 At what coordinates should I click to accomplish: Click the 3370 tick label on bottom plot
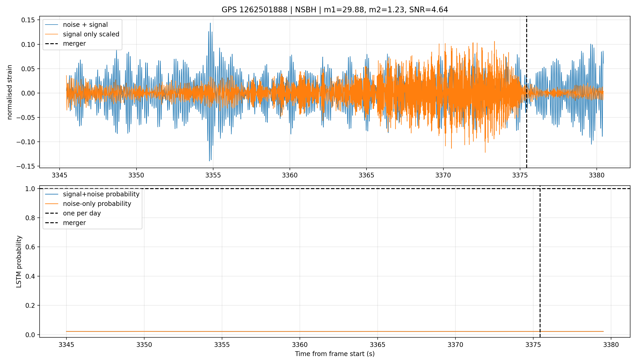(x=455, y=345)
